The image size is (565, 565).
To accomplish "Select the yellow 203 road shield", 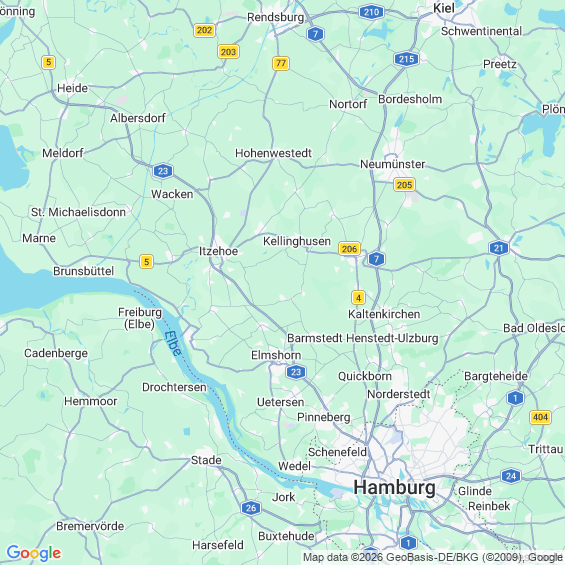I will pyautogui.click(x=228, y=52).
